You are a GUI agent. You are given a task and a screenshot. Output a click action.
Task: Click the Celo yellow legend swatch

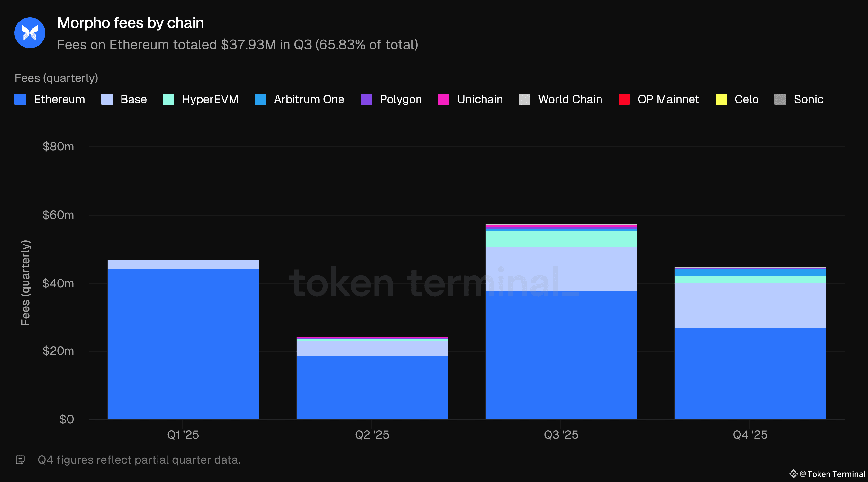coord(721,99)
